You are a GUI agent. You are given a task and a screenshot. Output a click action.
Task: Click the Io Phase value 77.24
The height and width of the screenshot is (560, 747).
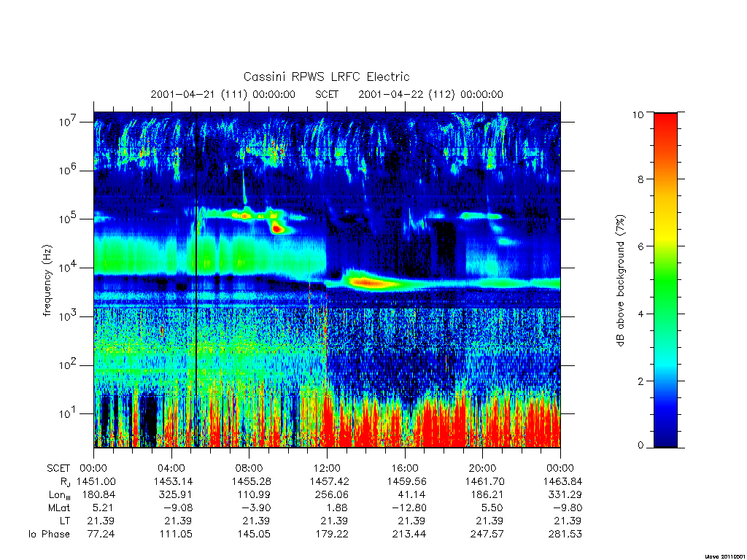pyautogui.click(x=101, y=534)
